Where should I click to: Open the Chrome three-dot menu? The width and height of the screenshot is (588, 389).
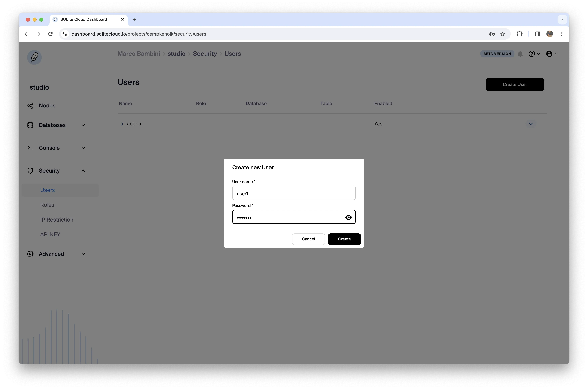coord(562,34)
